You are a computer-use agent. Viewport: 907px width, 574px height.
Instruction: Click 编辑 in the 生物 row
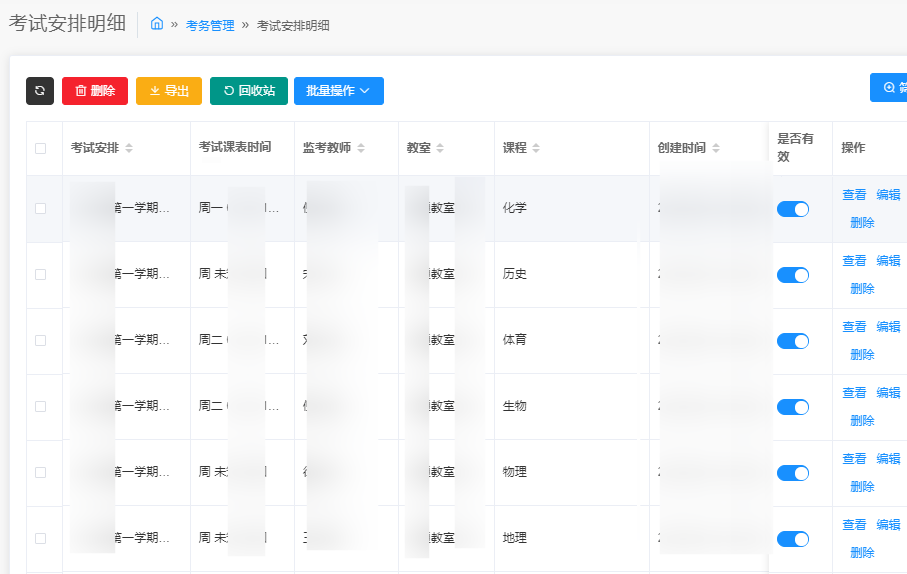point(888,393)
